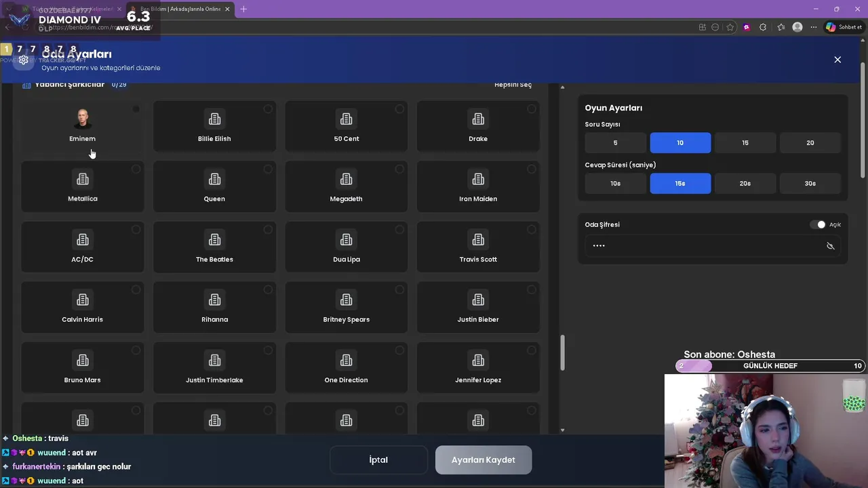Choose 20s answer time
Screen dimensions: 868x488
(745, 184)
